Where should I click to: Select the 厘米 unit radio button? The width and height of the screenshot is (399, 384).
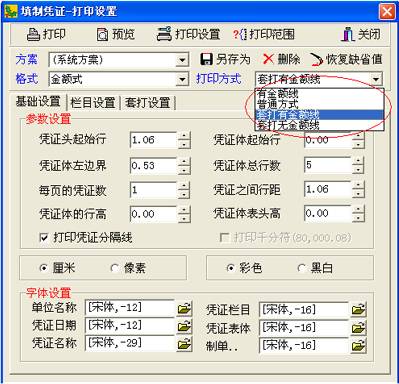click(44, 268)
